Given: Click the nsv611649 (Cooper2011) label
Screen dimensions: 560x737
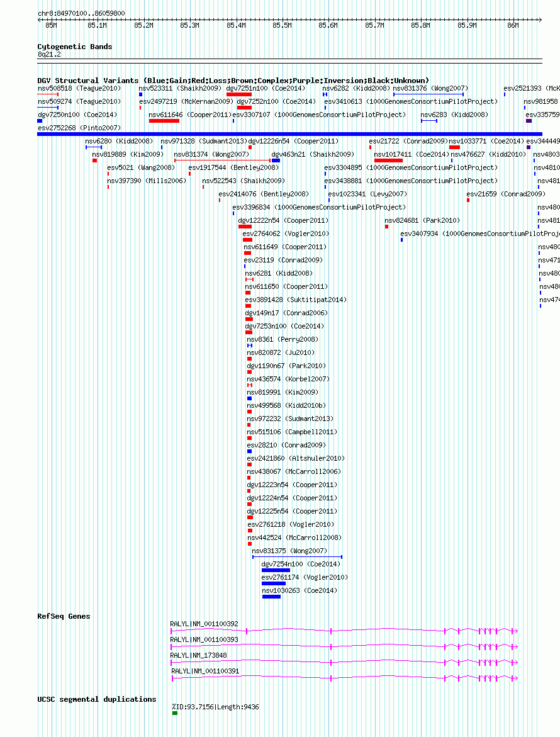Looking at the screenshot, I should (x=284, y=246).
